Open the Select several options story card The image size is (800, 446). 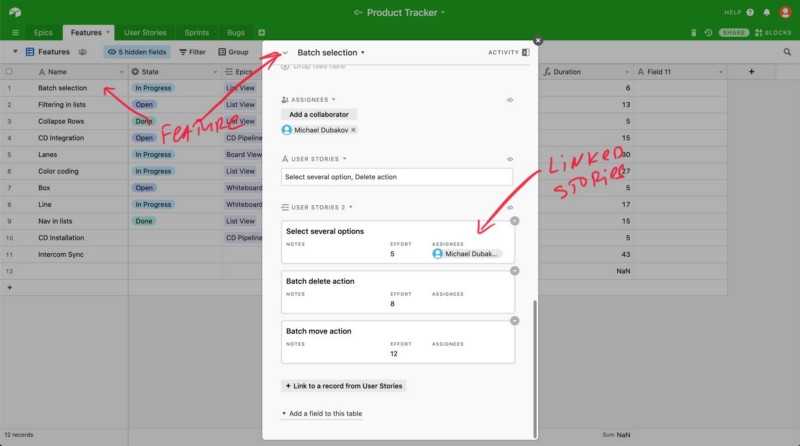[x=397, y=242]
